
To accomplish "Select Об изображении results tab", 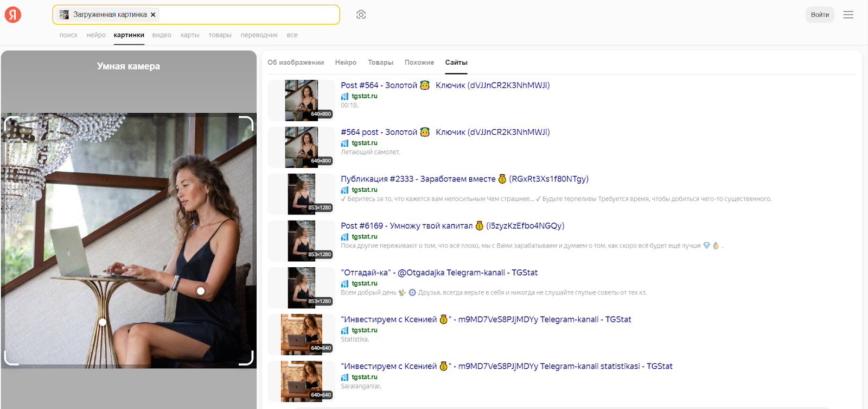I will tap(296, 62).
